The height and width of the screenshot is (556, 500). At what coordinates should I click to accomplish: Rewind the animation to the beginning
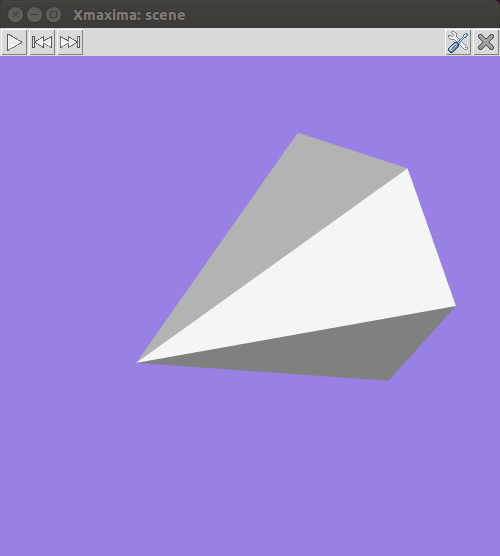pyautogui.click(x=42, y=42)
